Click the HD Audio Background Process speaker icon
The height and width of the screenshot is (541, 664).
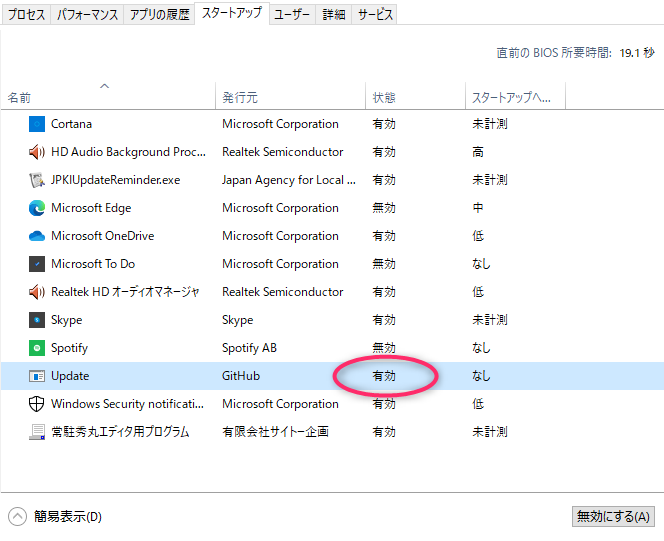37,152
